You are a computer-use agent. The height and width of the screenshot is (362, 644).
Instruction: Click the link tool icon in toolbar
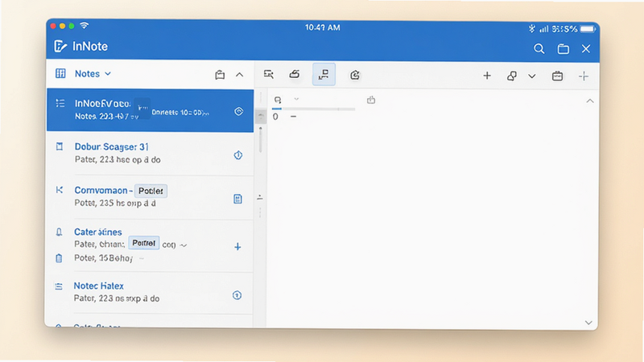511,76
